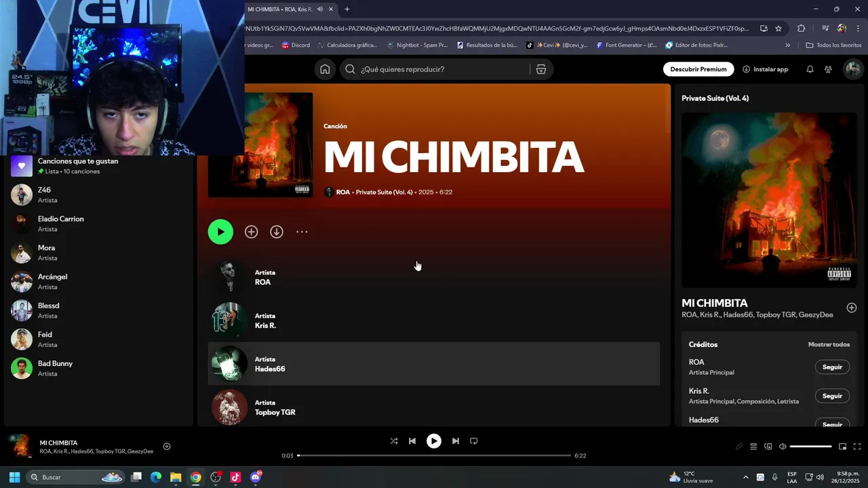Select Z46 artist in library
The width and height of the screenshot is (868, 488).
[98, 195]
